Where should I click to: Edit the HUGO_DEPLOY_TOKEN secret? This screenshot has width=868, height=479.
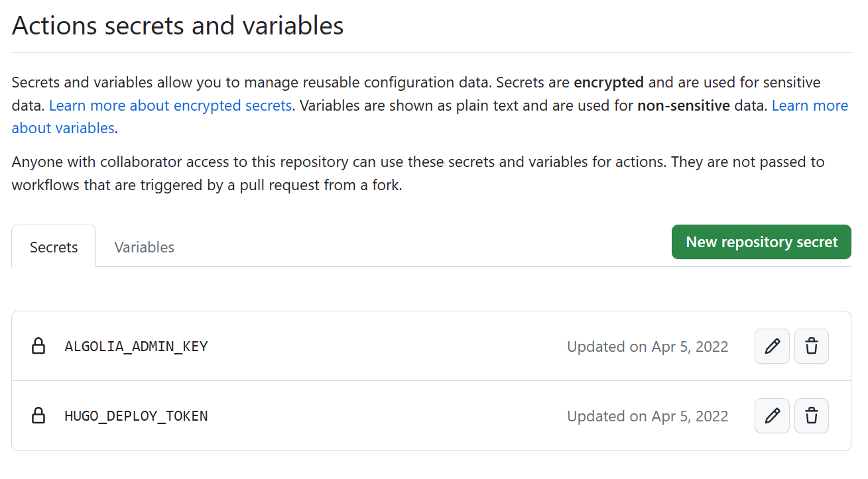click(x=772, y=415)
